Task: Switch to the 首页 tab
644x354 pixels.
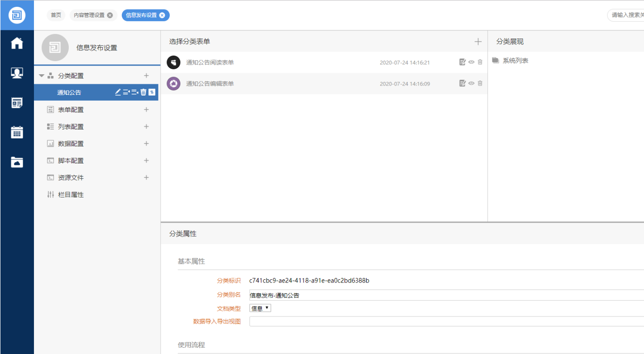Action: [56, 15]
